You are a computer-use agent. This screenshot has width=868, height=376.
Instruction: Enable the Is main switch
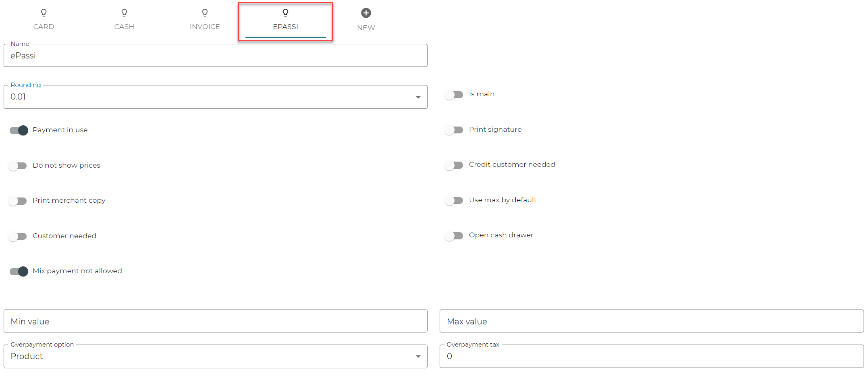click(x=454, y=95)
